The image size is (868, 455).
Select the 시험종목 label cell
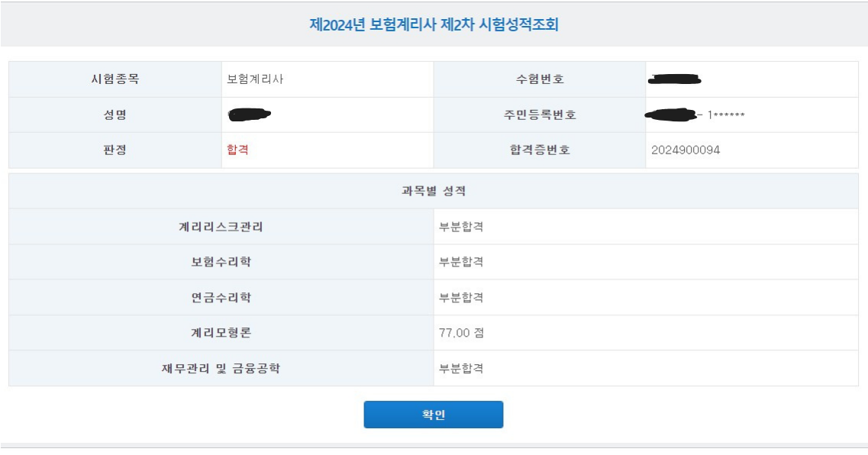click(x=115, y=79)
